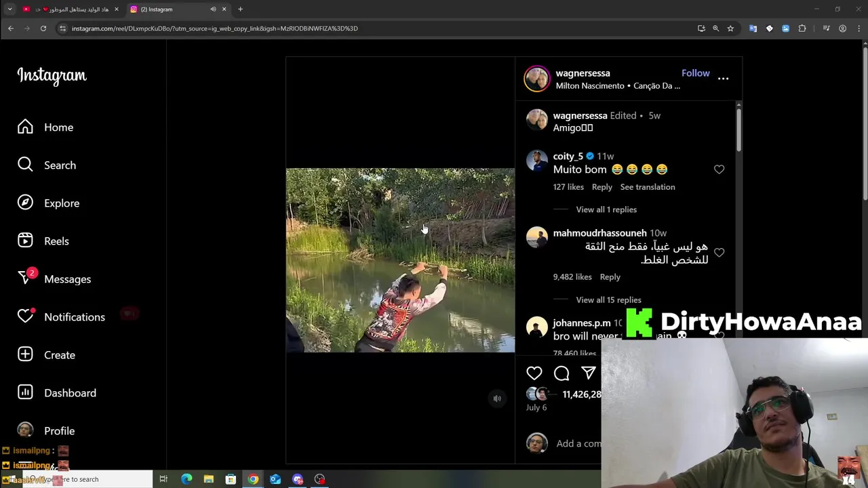Open the three-dot more options menu for post

(x=723, y=79)
